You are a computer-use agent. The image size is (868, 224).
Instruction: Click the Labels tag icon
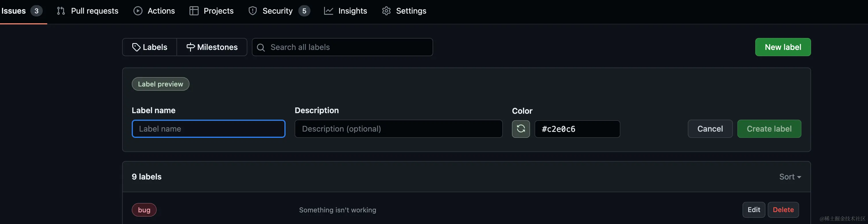(x=136, y=47)
